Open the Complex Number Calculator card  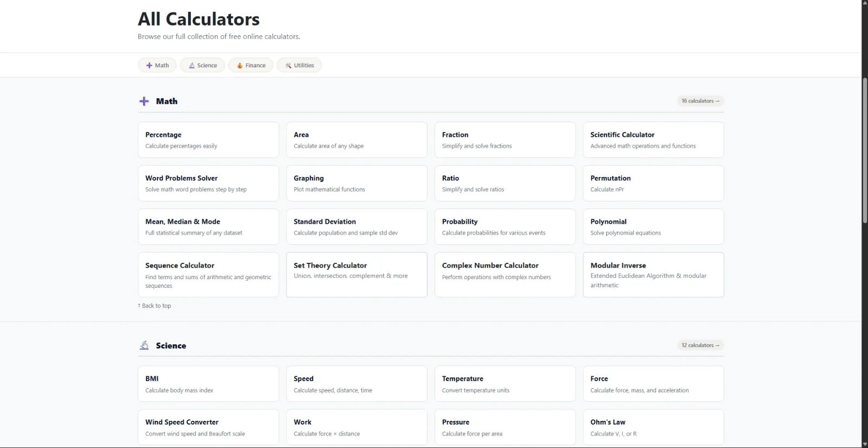click(x=505, y=275)
